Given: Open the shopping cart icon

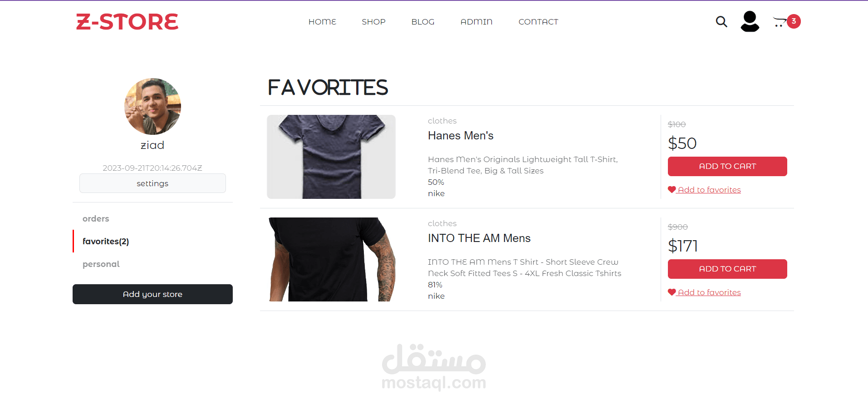Looking at the screenshot, I should tap(780, 22).
